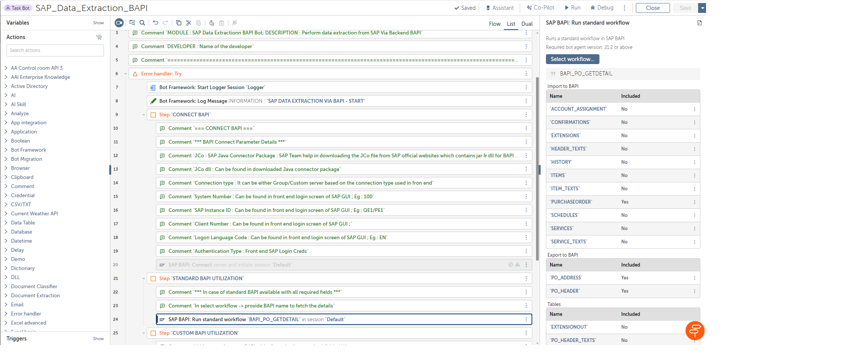Click the code list vertical scrollbar

pyautogui.click(x=537, y=169)
